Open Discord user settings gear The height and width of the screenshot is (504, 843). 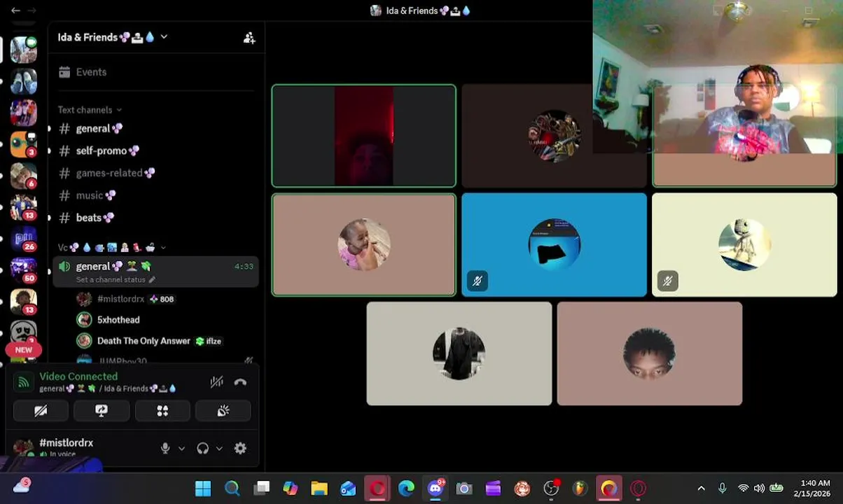coord(240,449)
